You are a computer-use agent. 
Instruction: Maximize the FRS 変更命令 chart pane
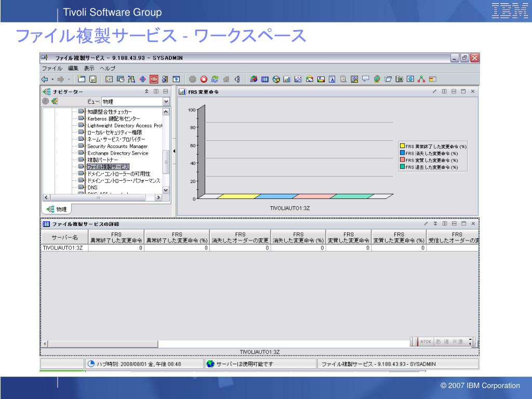(463, 91)
